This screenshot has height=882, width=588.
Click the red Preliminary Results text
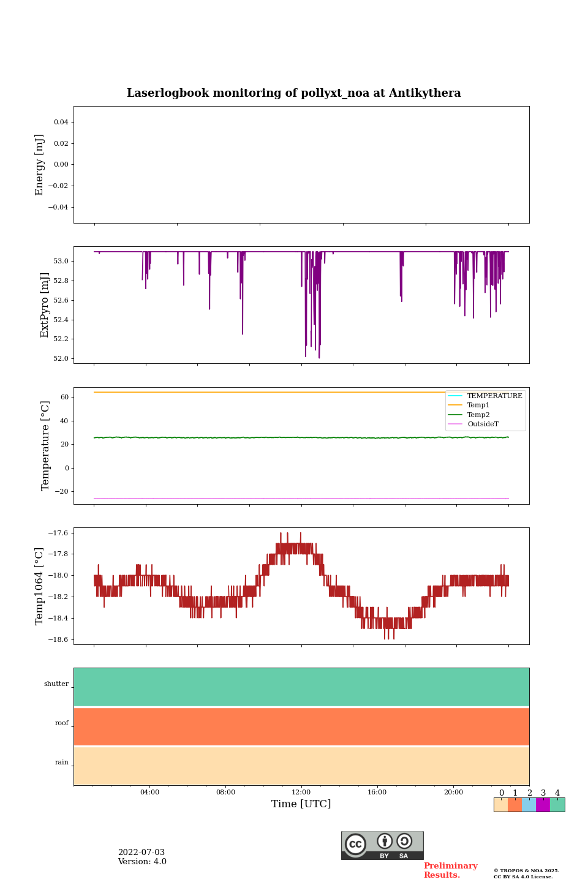(451, 870)
